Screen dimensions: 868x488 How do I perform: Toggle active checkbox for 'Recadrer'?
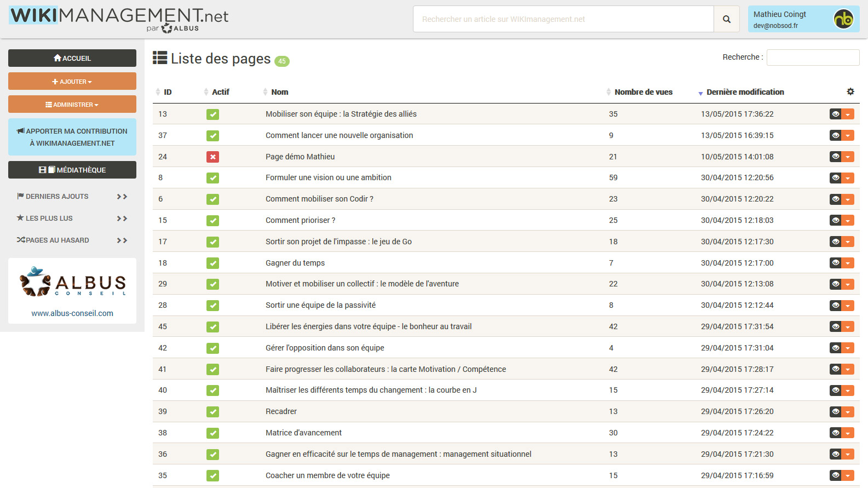pos(213,412)
